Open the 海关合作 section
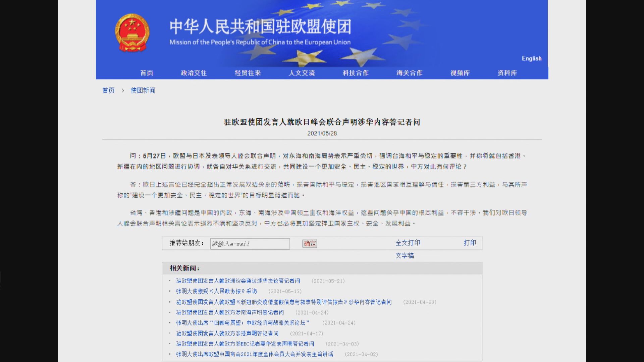 pyautogui.click(x=409, y=72)
